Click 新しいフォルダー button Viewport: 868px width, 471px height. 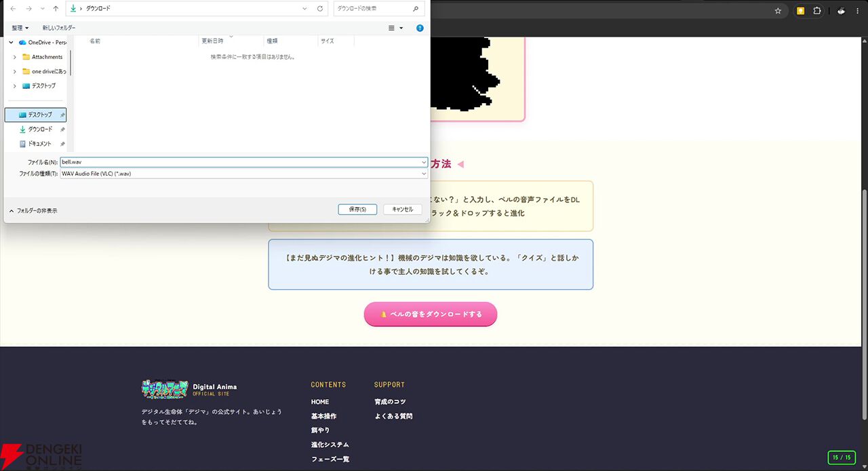click(x=59, y=28)
